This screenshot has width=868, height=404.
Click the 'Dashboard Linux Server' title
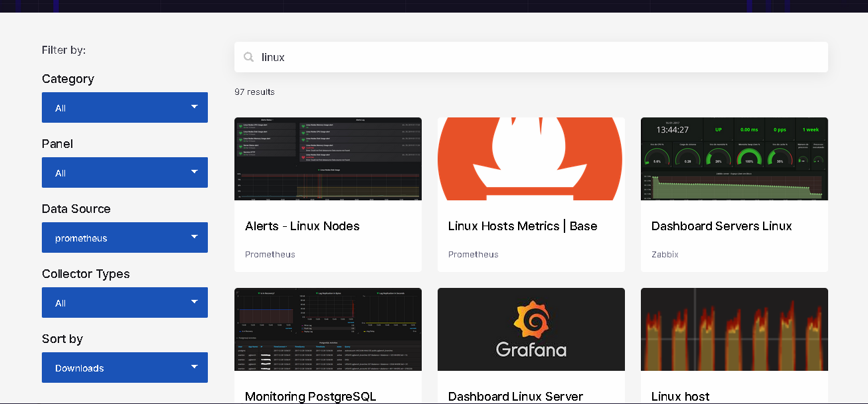(x=515, y=397)
